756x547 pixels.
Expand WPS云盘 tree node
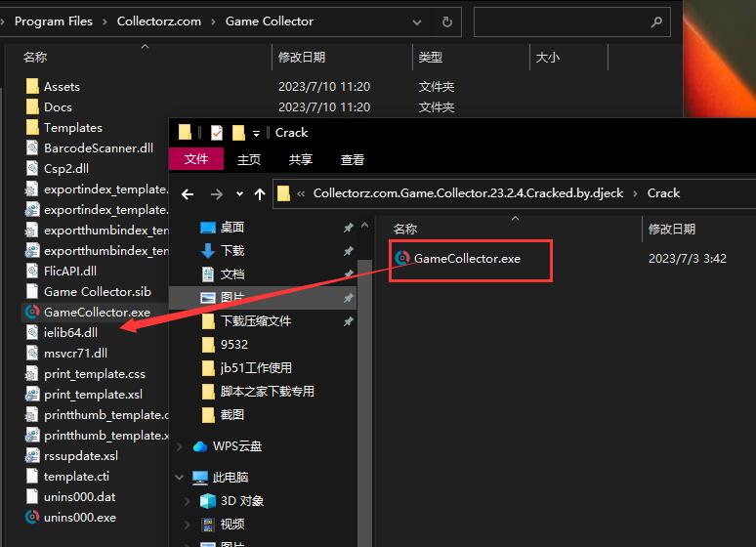(180, 446)
